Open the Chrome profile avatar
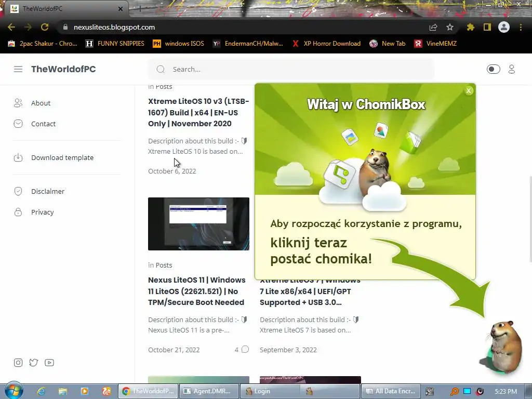The height and width of the screenshot is (399, 532). coord(504,27)
